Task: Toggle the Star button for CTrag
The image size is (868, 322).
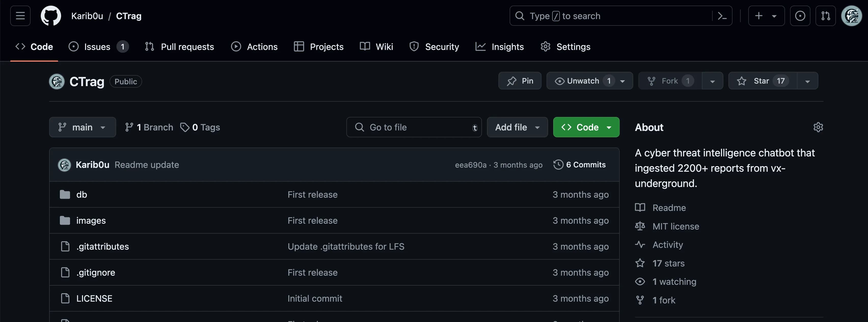Action: tap(761, 80)
